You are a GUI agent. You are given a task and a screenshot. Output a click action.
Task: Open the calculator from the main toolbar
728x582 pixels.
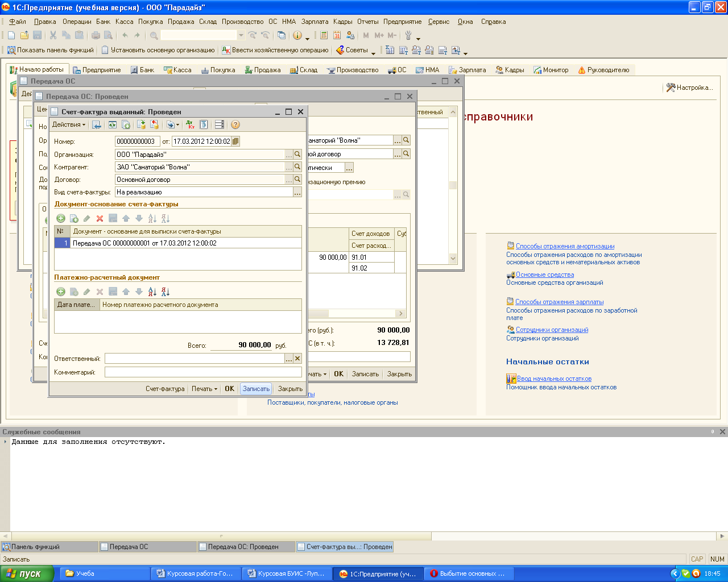[324, 35]
